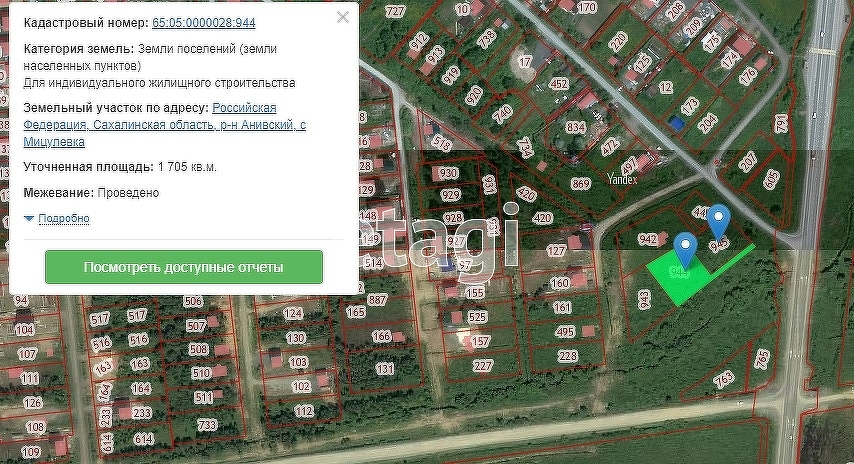
Task: Expand the Подробно details section
Action: [64, 218]
